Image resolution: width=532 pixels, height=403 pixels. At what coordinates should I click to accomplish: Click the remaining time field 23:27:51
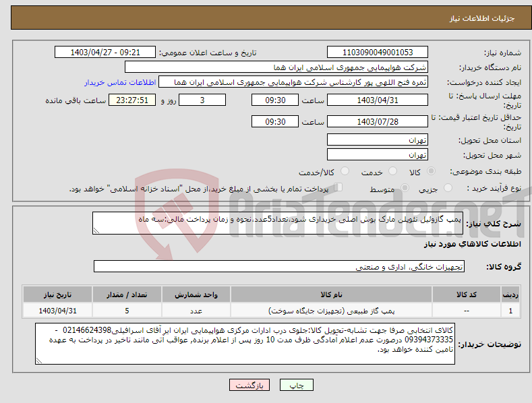132,100
